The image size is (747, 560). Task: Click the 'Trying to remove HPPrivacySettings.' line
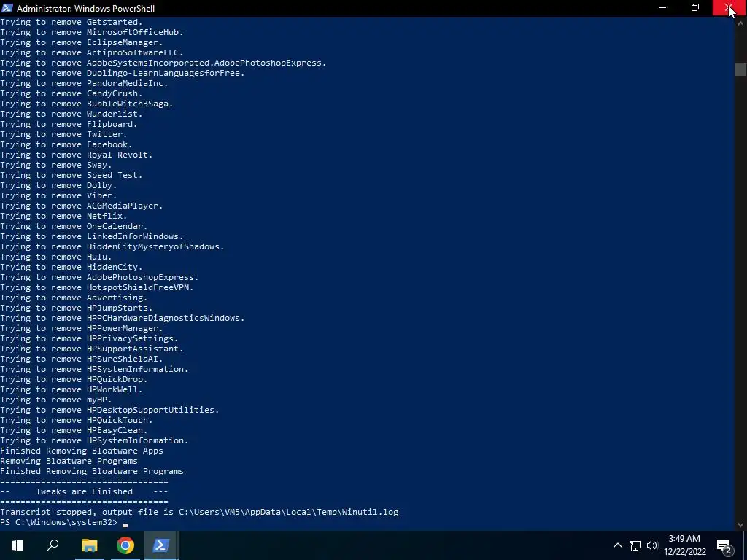coord(89,338)
